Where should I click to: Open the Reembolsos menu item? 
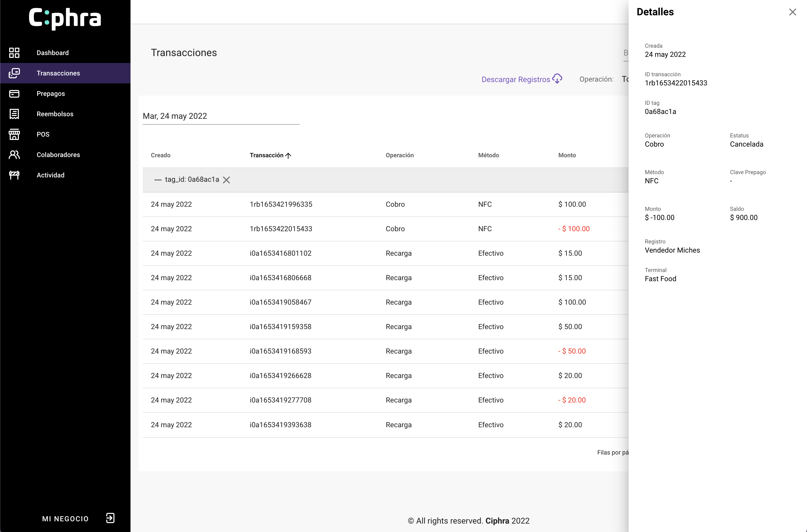[x=55, y=114]
